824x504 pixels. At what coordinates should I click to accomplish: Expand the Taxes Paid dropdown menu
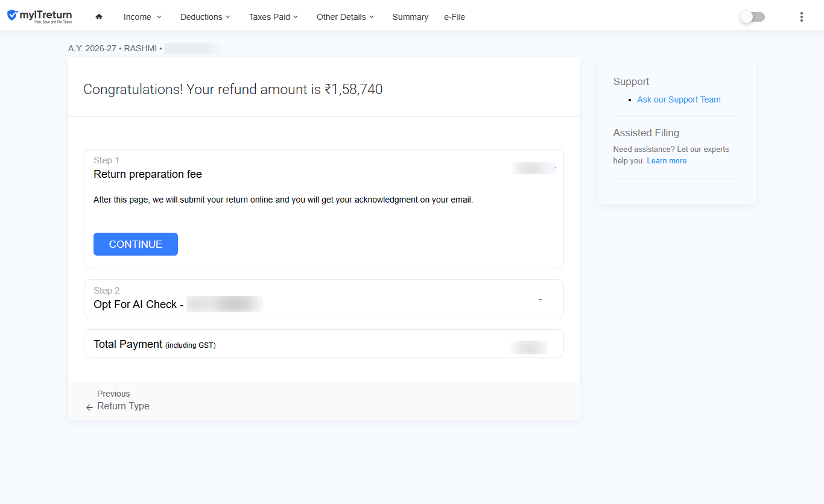[273, 17]
